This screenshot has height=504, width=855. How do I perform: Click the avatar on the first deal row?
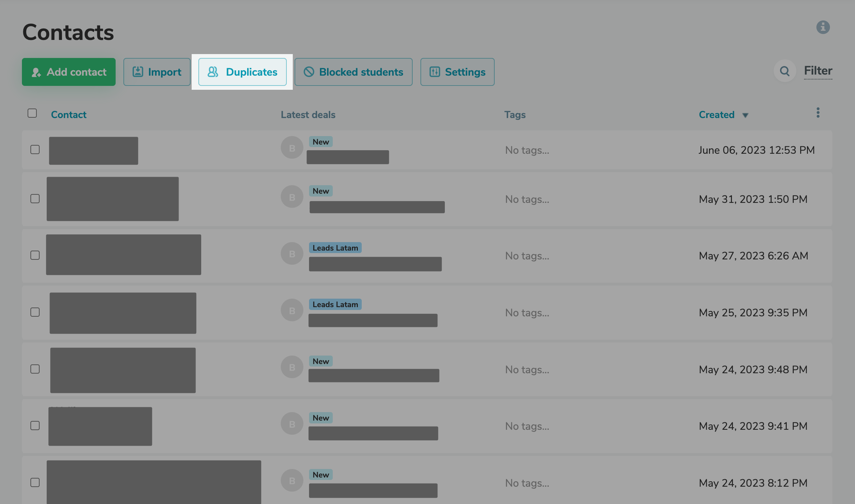coord(291,147)
